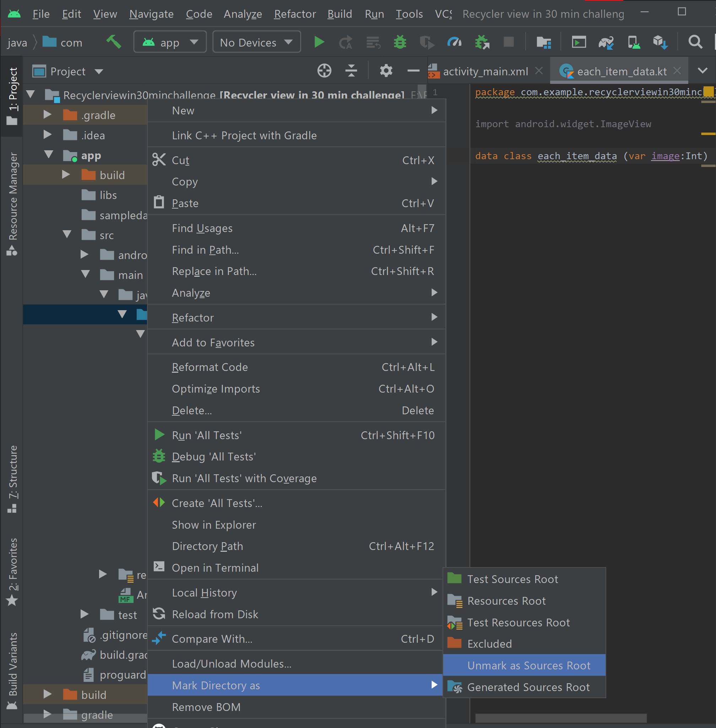
Task: Click the Project panel settings gear
Action: pyautogui.click(x=386, y=71)
